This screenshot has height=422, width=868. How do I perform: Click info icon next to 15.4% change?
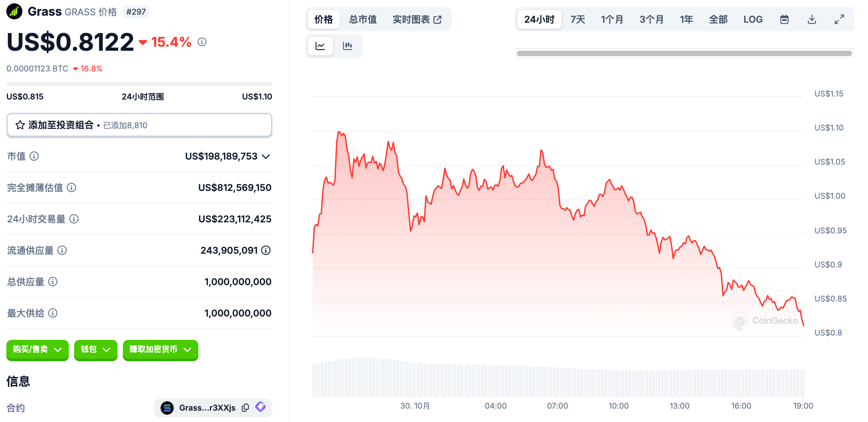(x=202, y=42)
